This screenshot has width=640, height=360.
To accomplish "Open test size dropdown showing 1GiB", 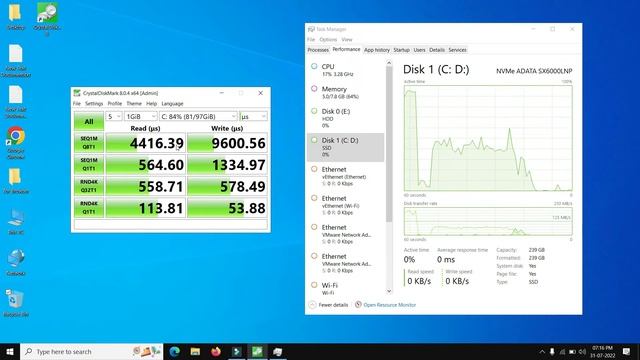I will tap(141, 116).
